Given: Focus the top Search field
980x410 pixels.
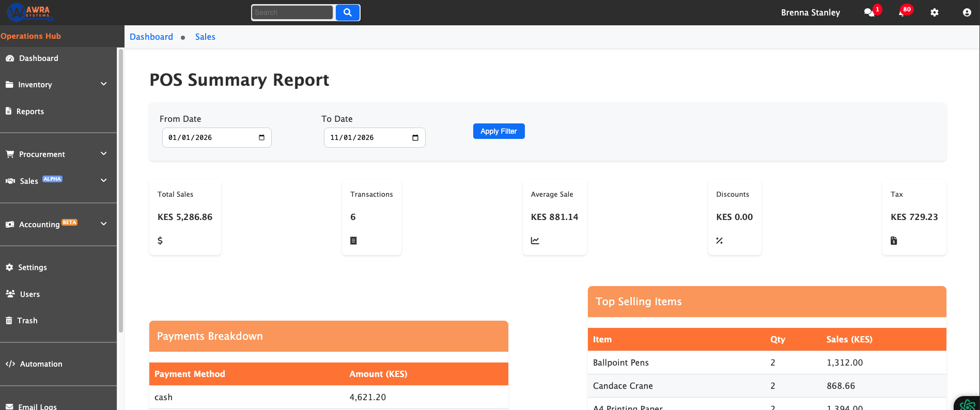Looking at the screenshot, I should point(292,12).
